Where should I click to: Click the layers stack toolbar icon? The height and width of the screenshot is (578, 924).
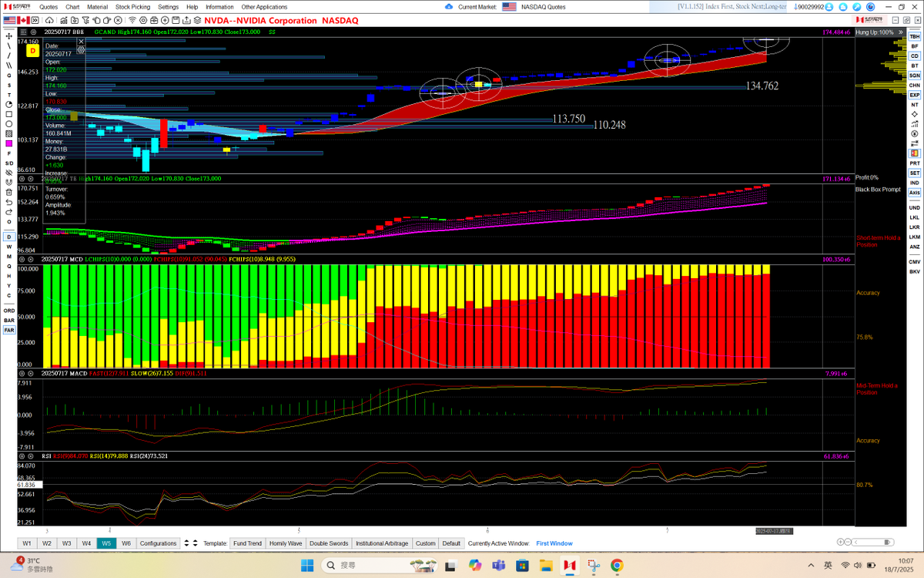(x=197, y=20)
